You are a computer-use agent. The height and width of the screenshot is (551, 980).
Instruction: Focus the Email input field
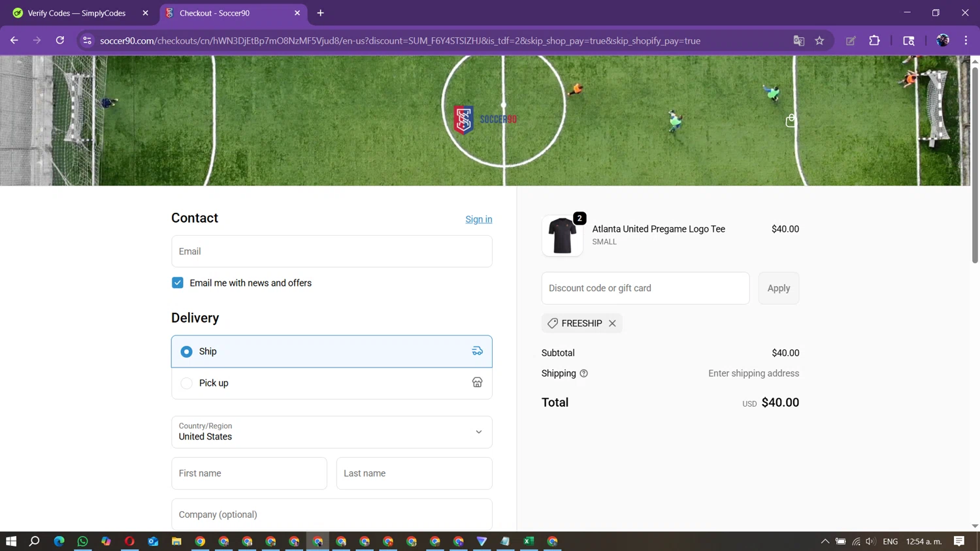[331, 251]
